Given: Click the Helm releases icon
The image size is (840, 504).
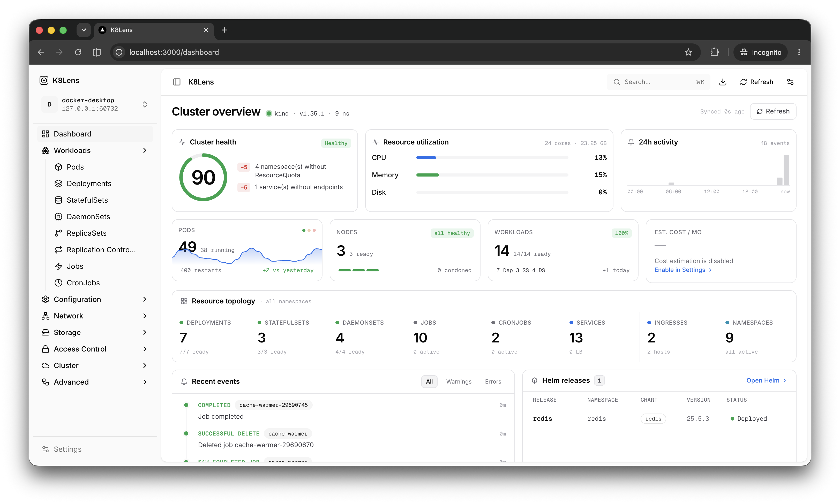Looking at the screenshot, I should (535, 380).
